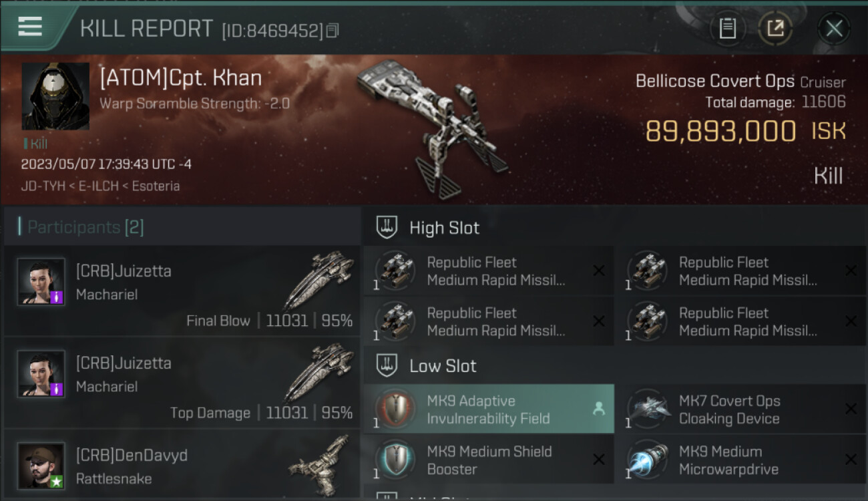868x501 pixels.
Task: Click the X beside MK7 Covert Ops Cloaking
Action: tap(851, 409)
